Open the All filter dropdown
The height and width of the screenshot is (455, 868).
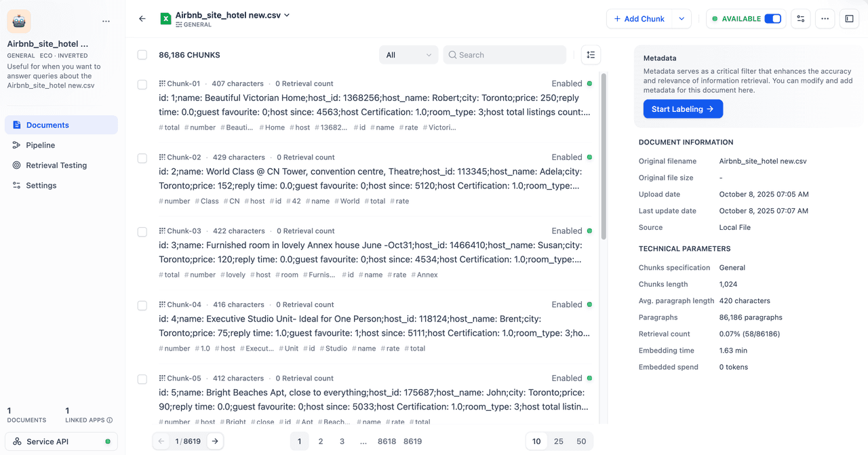click(x=408, y=55)
